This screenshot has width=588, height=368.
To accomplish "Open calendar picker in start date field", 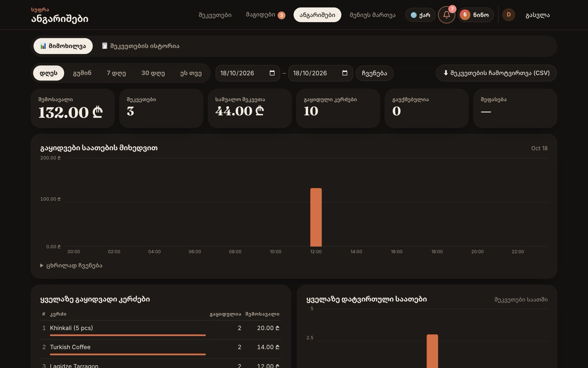I will (x=272, y=73).
